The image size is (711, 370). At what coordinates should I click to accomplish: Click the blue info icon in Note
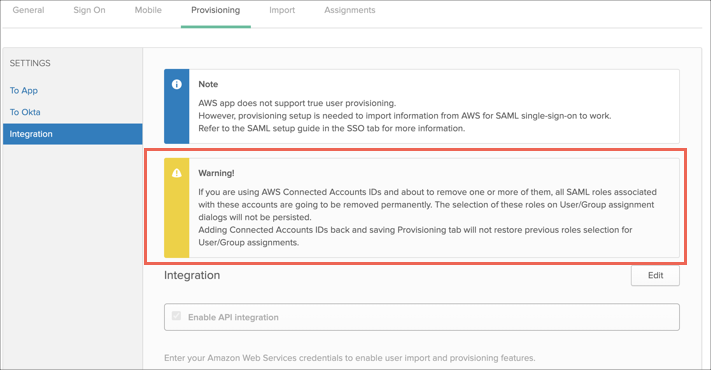pyautogui.click(x=176, y=84)
